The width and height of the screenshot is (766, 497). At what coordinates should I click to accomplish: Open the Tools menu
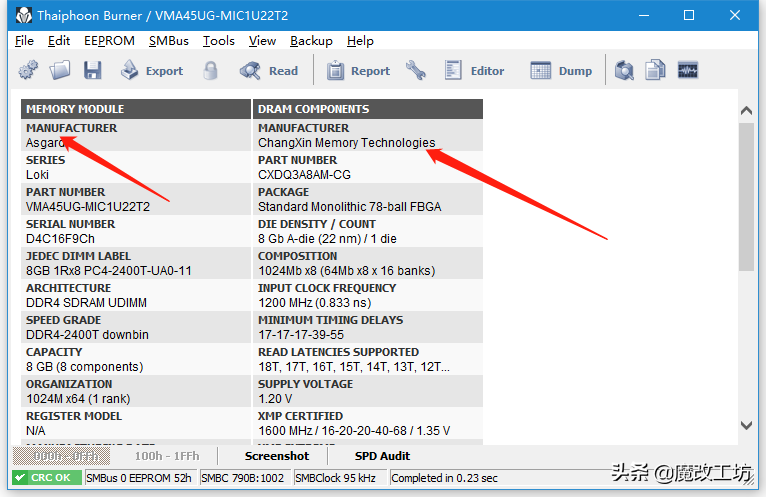point(218,41)
